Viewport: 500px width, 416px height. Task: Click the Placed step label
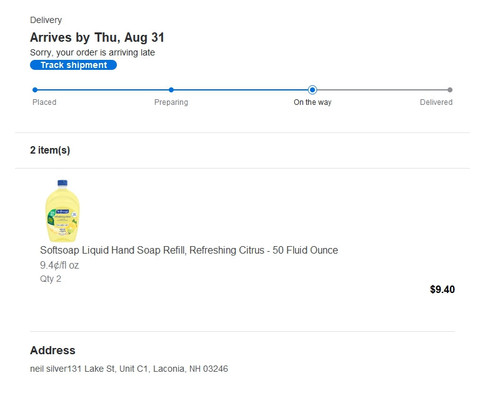point(44,102)
